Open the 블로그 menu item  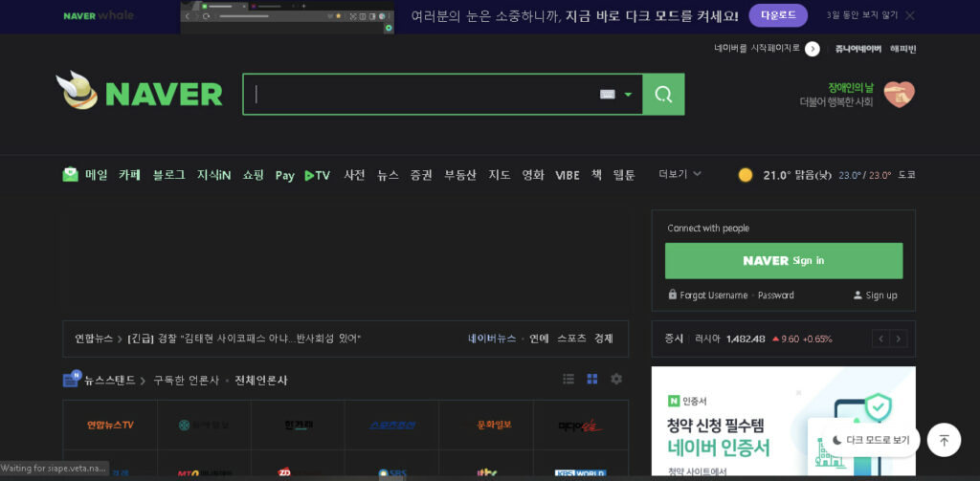(x=168, y=175)
